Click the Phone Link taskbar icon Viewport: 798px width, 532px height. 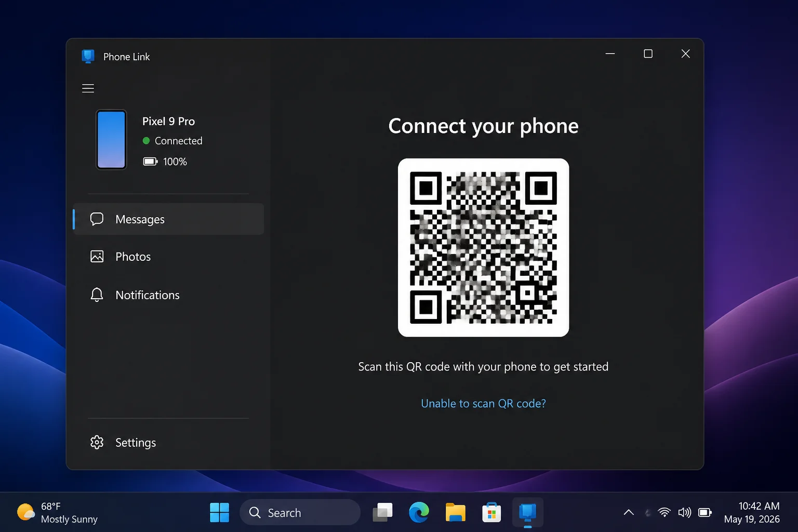point(527,512)
